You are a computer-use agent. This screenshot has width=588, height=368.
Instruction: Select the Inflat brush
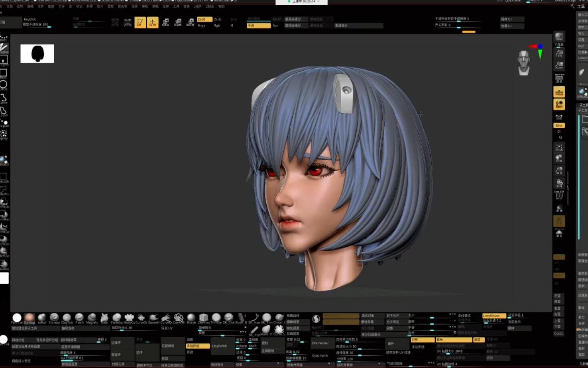(42, 319)
